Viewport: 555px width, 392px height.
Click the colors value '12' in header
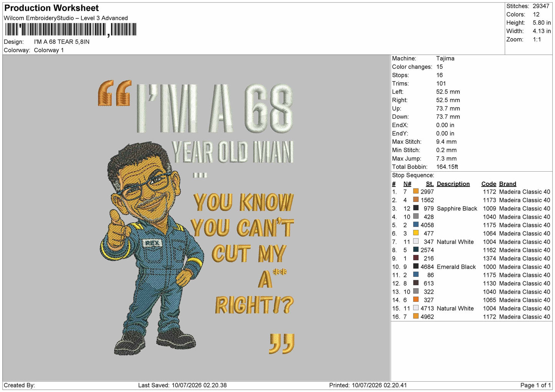536,15
